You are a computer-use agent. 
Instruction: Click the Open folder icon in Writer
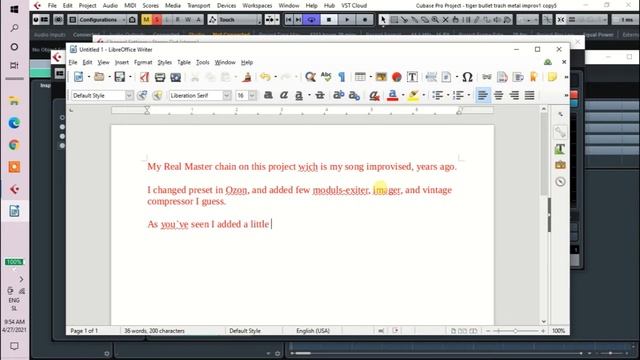[x=99, y=77]
